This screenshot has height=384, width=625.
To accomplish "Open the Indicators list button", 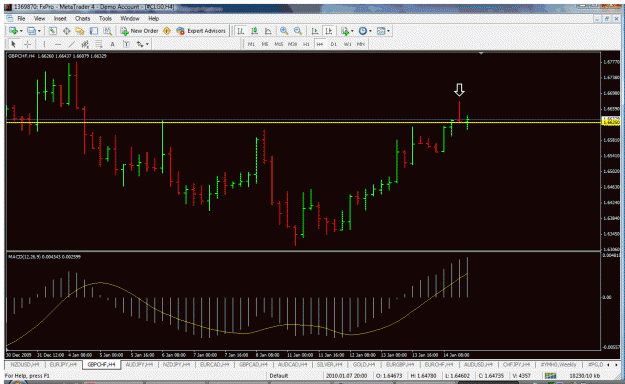I will (x=345, y=31).
